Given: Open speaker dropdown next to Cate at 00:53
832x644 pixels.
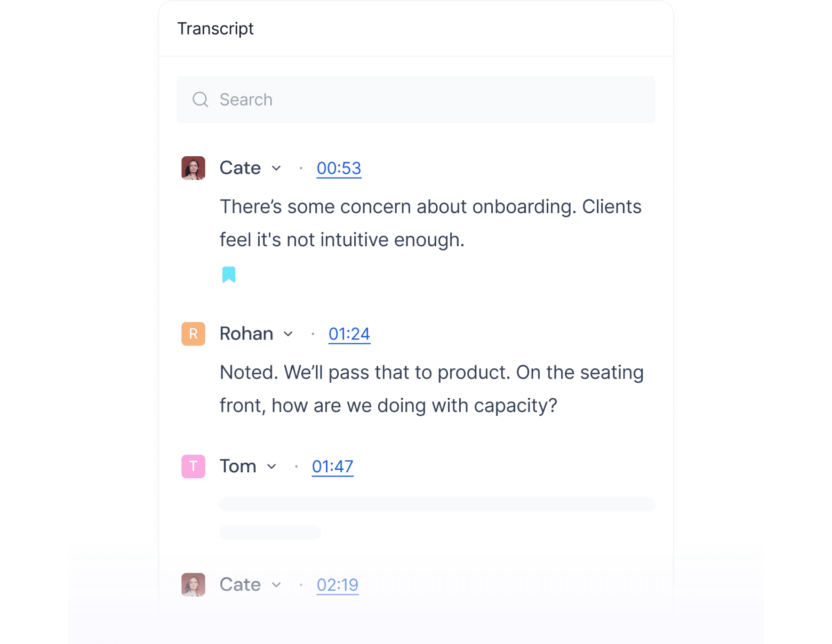Looking at the screenshot, I should coord(276,168).
